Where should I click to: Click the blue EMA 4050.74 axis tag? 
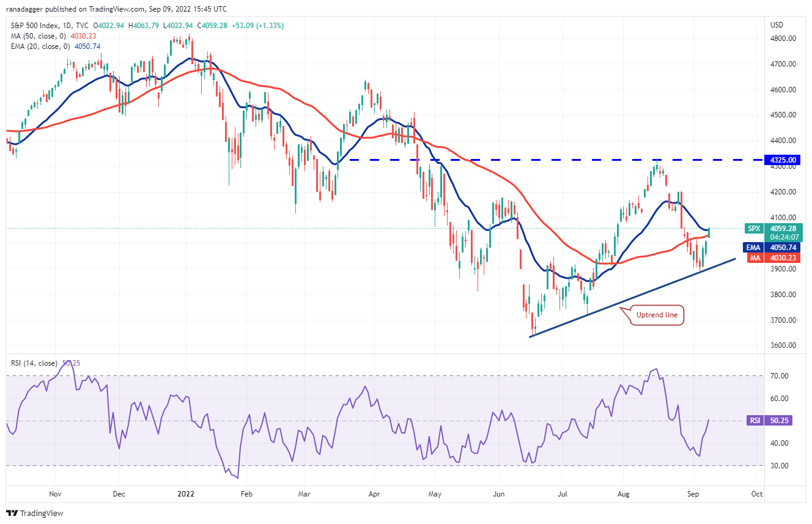coord(773,248)
